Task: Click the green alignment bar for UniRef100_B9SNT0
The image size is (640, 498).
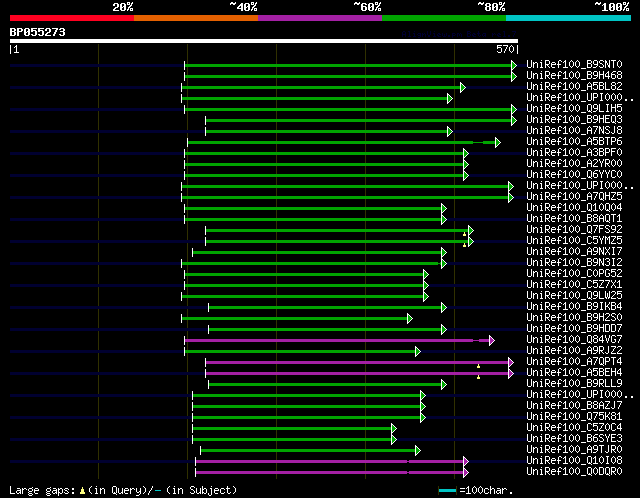Action: 348,65
